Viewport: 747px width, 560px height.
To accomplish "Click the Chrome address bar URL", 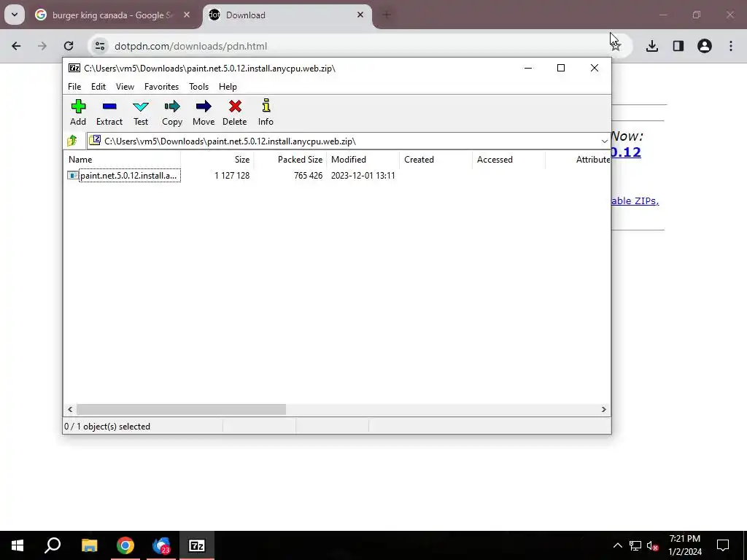I will click(190, 46).
